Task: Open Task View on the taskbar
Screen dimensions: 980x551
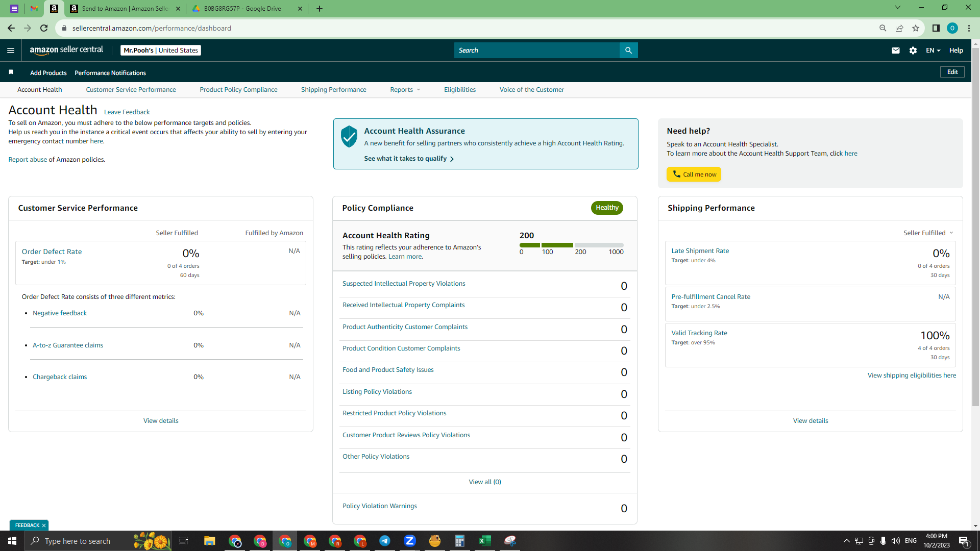Action: click(x=184, y=541)
